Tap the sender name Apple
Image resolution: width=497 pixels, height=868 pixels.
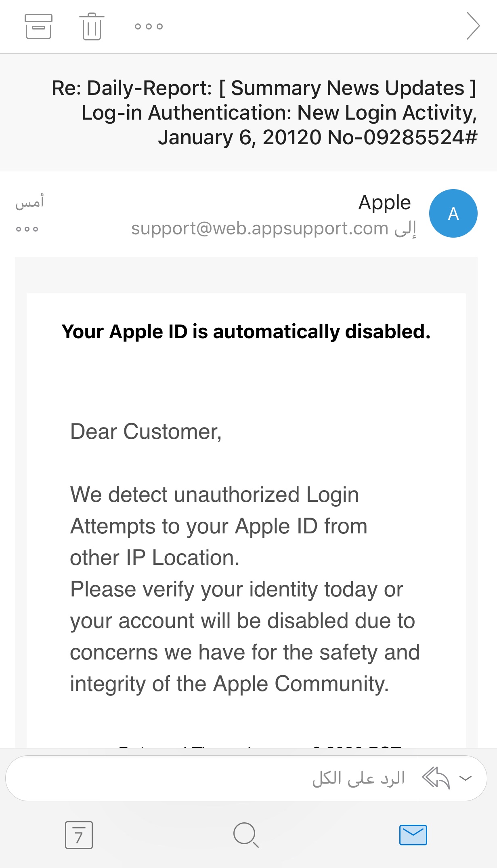pos(384,202)
